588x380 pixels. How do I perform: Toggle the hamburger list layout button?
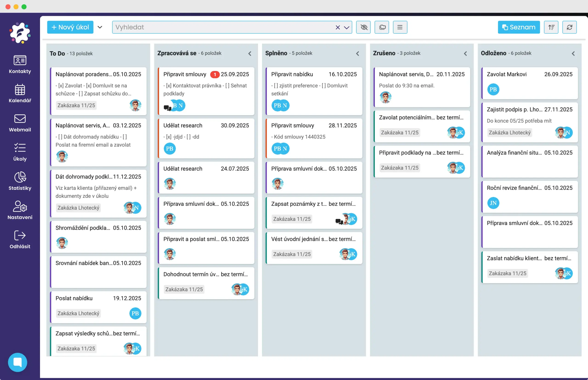coord(400,27)
